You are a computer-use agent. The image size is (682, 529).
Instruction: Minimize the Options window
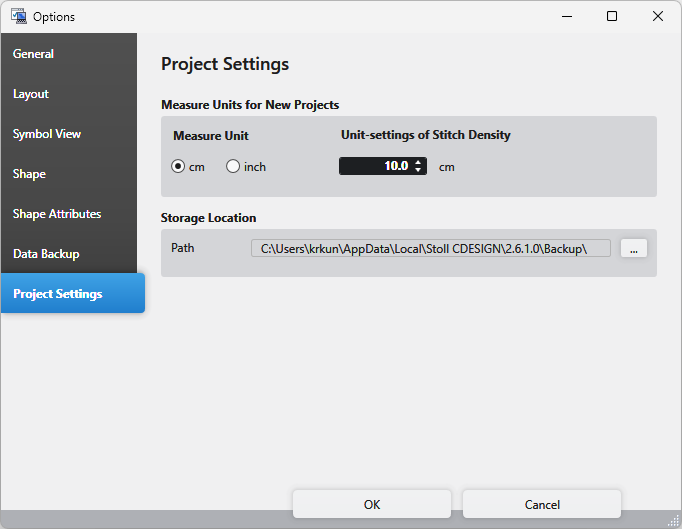pos(566,16)
